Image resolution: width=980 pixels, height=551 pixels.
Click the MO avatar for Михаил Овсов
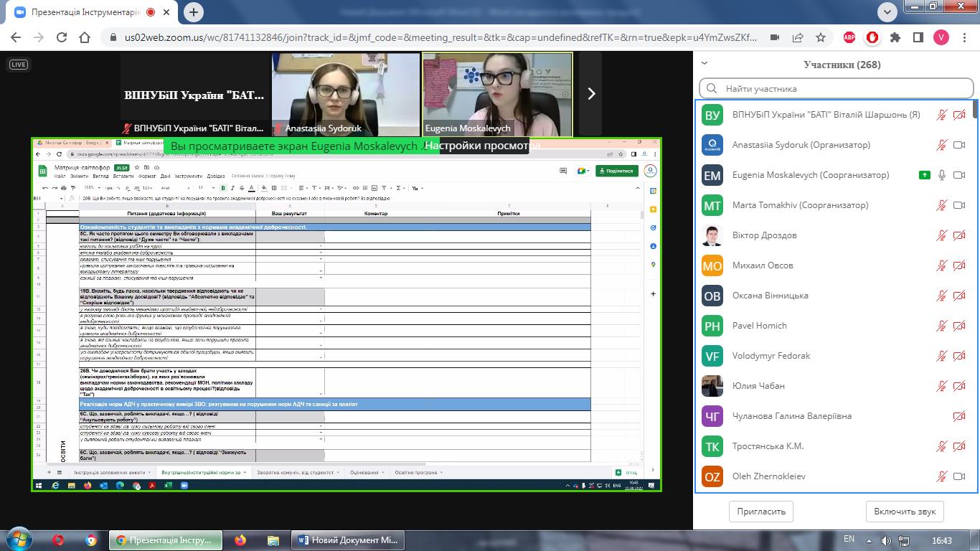pyautogui.click(x=712, y=265)
